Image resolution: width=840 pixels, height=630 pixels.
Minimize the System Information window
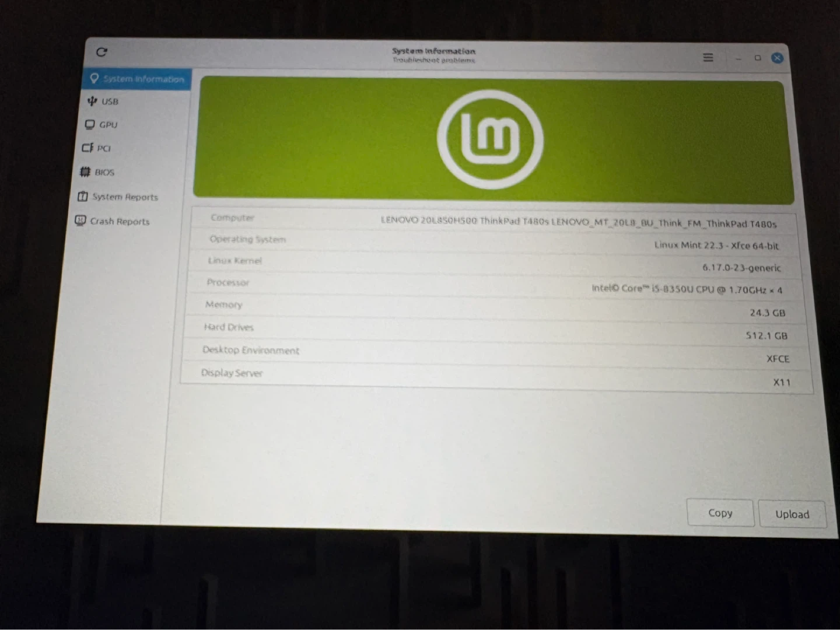tap(738, 58)
